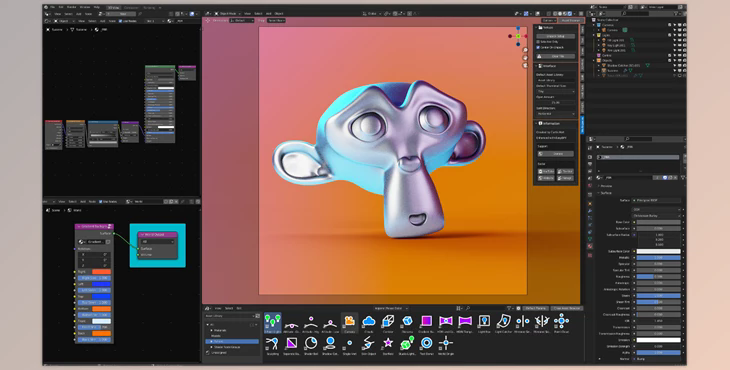Collapse the Information panel header
The image size is (730, 370).
point(556,123)
